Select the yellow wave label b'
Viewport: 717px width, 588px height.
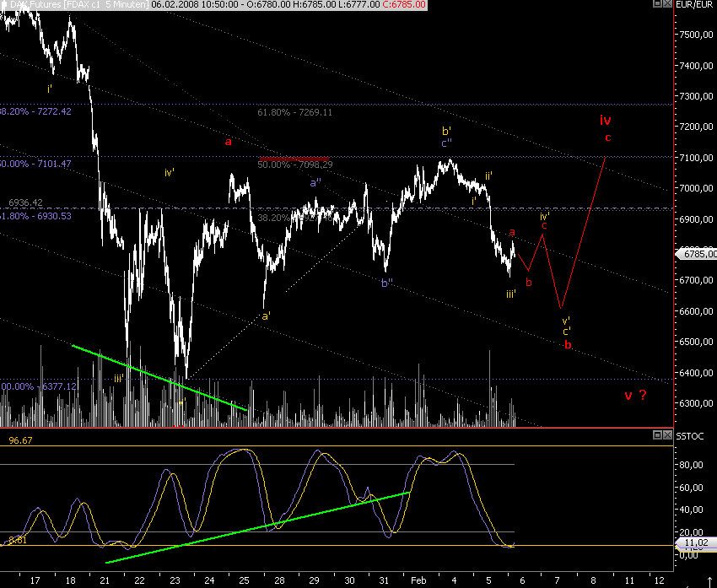point(447,132)
